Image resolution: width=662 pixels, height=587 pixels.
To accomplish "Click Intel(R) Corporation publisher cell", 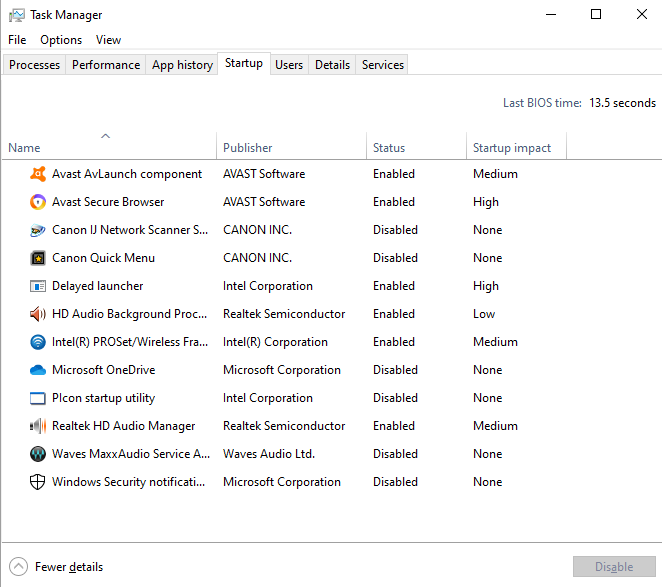I will click(275, 342).
